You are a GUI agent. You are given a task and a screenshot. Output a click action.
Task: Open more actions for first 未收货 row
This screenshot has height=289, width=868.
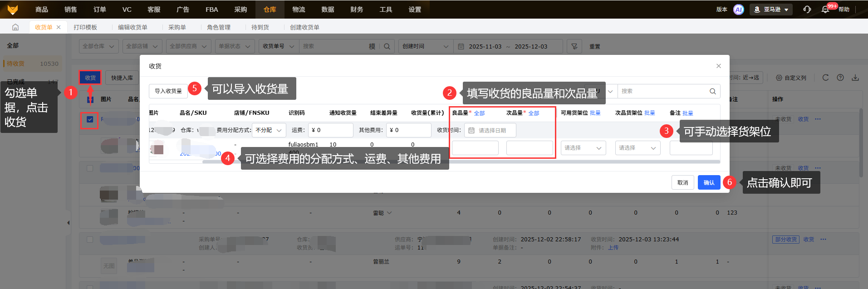818,119
